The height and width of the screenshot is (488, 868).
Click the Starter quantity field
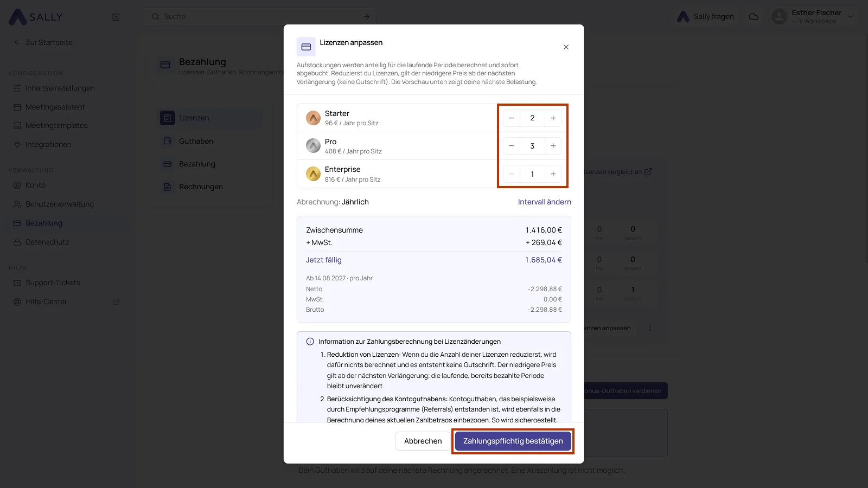pos(532,118)
